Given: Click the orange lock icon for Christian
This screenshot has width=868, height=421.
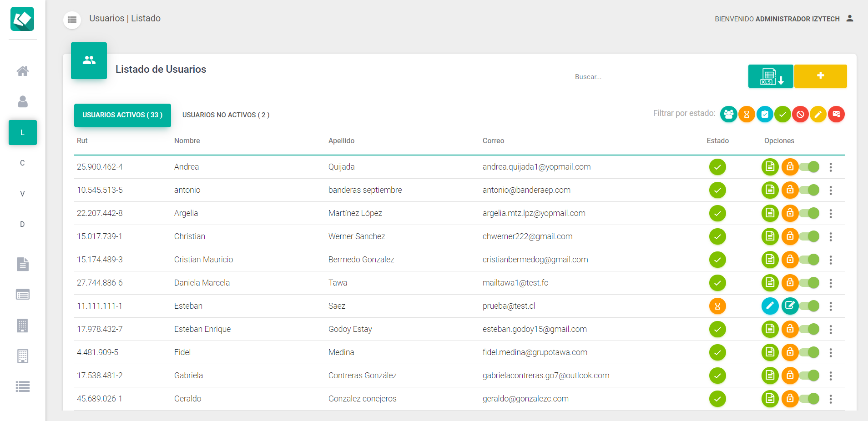Looking at the screenshot, I should pyautogui.click(x=790, y=236).
